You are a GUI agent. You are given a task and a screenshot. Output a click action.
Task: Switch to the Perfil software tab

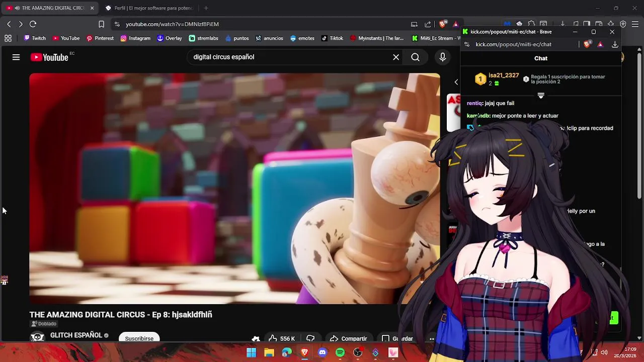click(149, 8)
